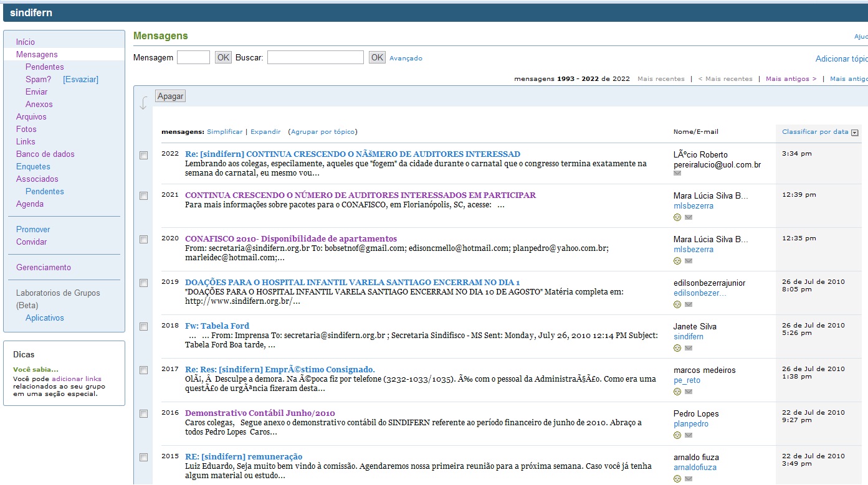This screenshot has height=485, width=868.
Task: Click the smiley status icon in message 2021 row
Action: tap(677, 217)
